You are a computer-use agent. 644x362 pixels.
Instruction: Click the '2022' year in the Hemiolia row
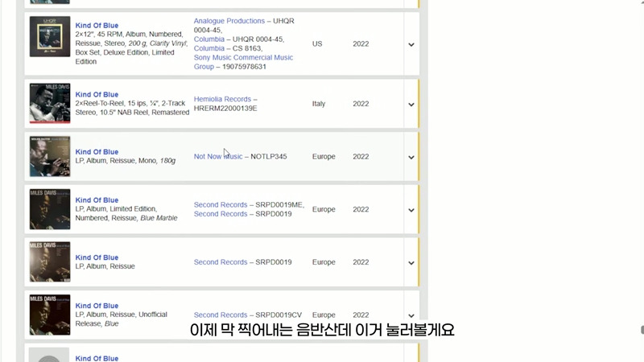point(361,104)
